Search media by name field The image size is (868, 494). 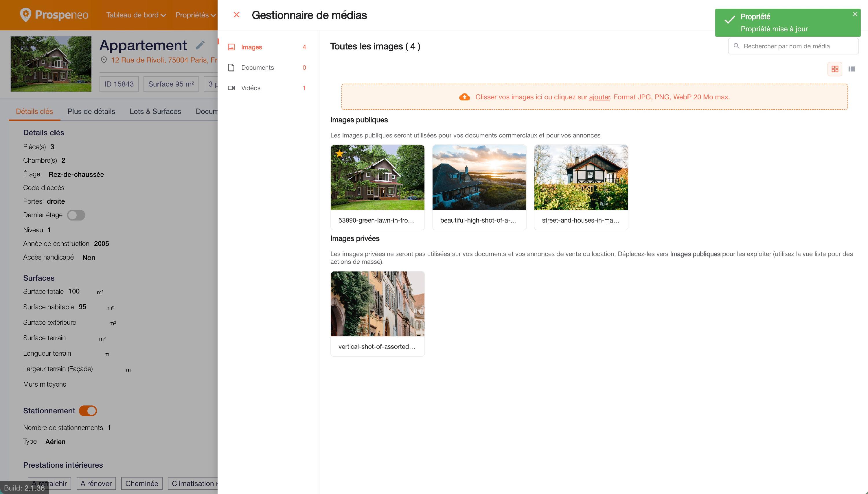point(793,46)
